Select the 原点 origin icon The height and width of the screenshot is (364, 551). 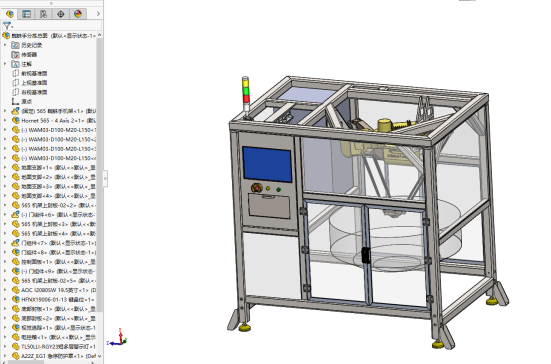(x=15, y=102)
